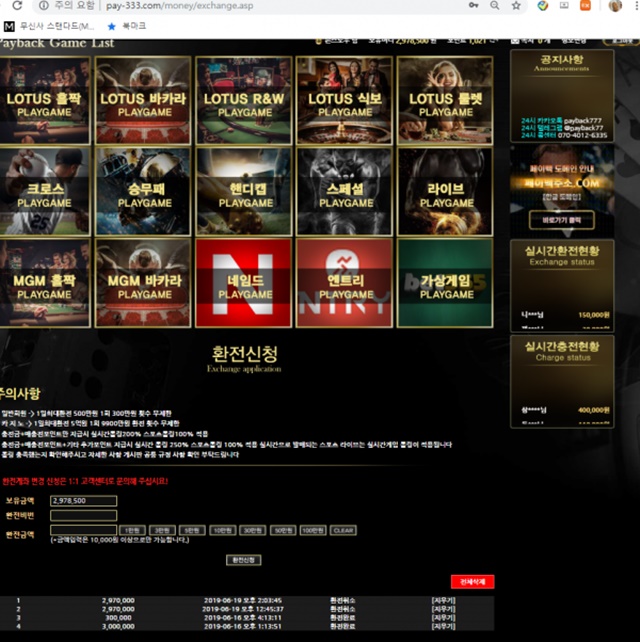Click 지우기 for history row 1

pyautogui.click(x=443, y=600)
